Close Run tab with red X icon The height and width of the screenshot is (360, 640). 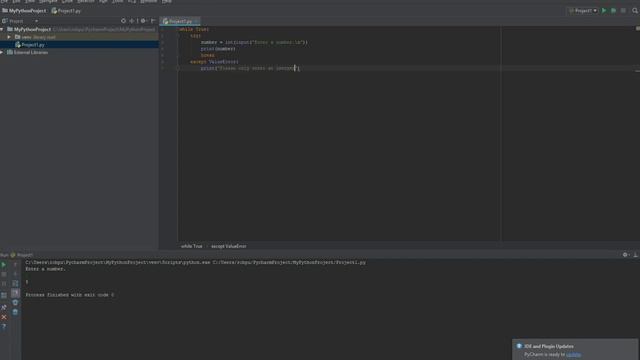[x=4, y=317]
